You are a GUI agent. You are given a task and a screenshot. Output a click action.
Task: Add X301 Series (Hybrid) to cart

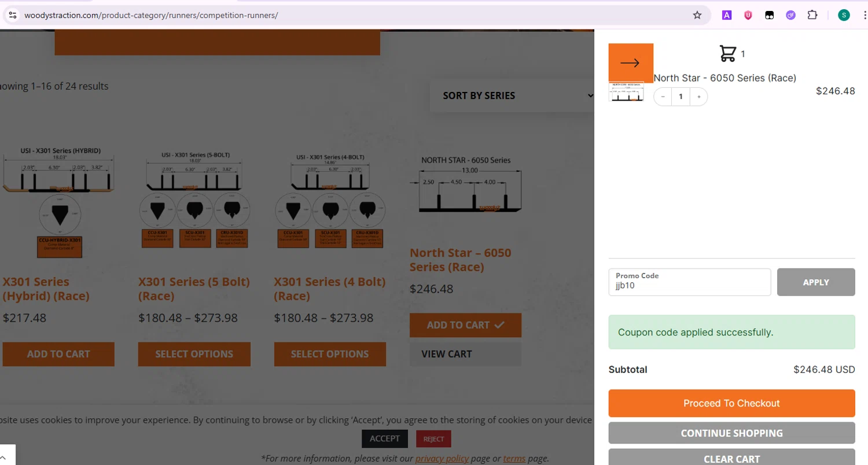pos(58,354)
